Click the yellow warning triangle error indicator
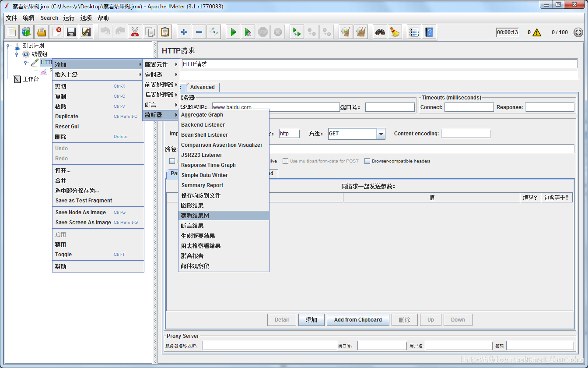This screenshot has width=588, height=368. pos(537,32)
